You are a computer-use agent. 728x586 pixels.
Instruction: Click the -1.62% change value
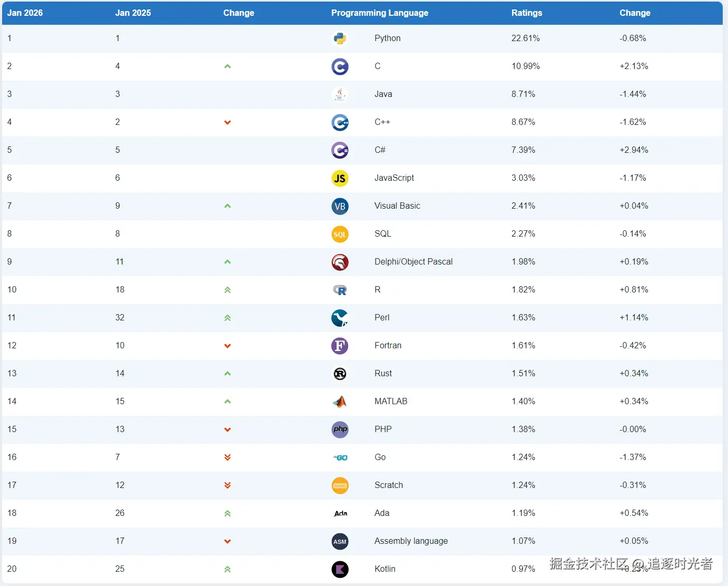pyautogui.click(x=633, y=122)
